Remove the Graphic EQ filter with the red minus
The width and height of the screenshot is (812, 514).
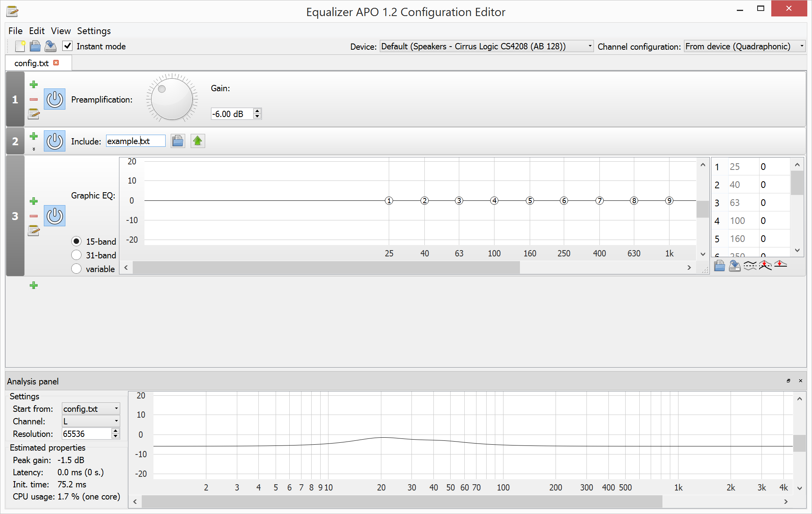tap(34, 216)
